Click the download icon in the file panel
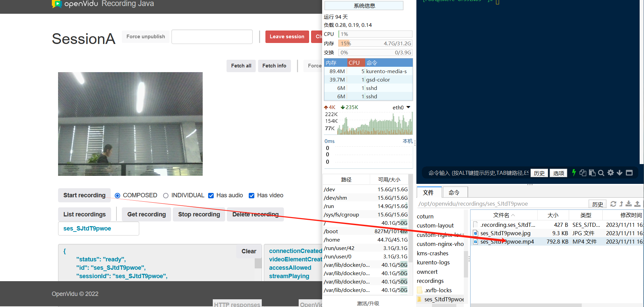Screen dimensions: 644x307 point(629,204)
